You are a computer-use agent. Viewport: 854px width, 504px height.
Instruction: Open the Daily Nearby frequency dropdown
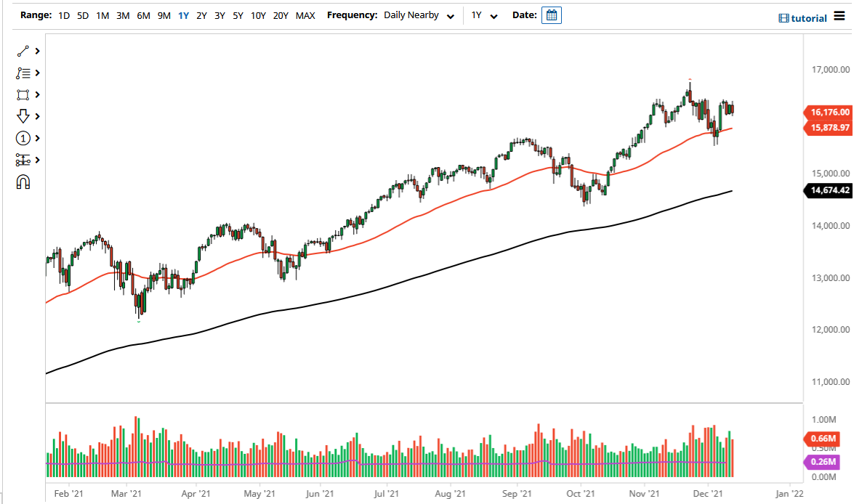pyautogui.click(x=419, y=15)
